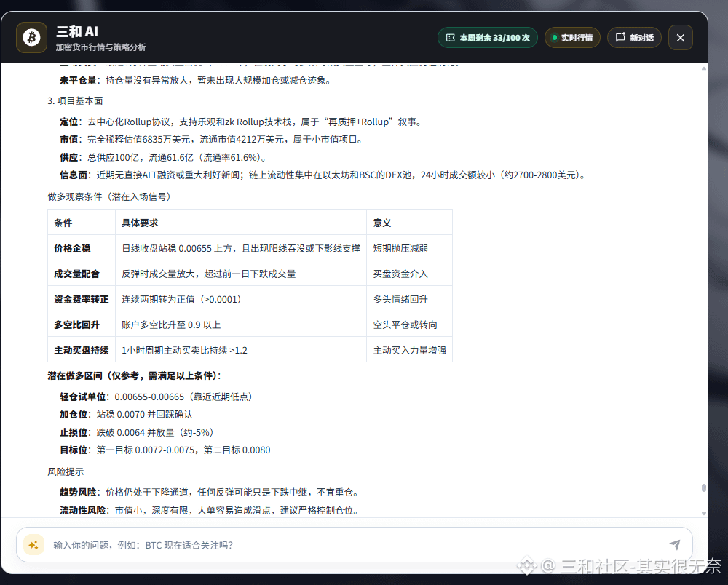
Task: Select heading 3. 项目基本面
Action: 75,100
